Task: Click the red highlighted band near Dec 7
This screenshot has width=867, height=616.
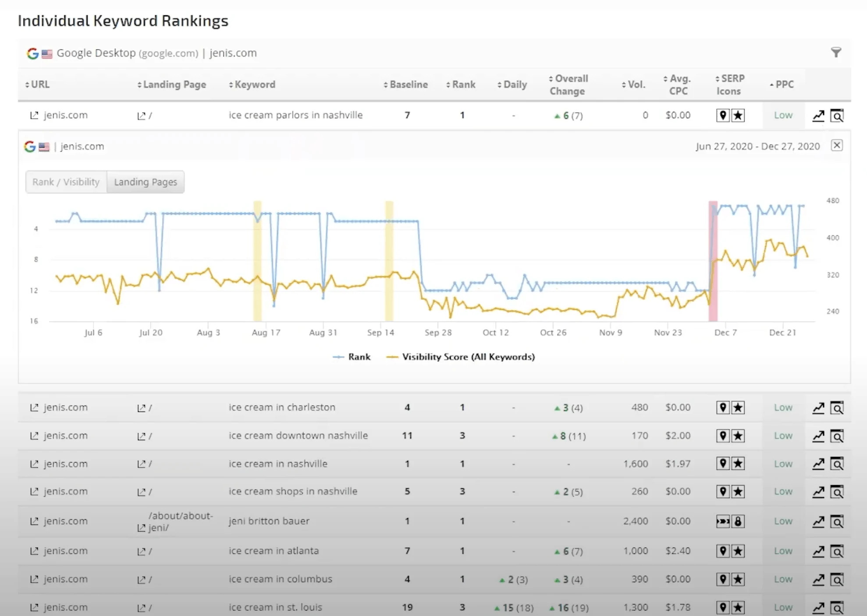Action: pos(713,258)
